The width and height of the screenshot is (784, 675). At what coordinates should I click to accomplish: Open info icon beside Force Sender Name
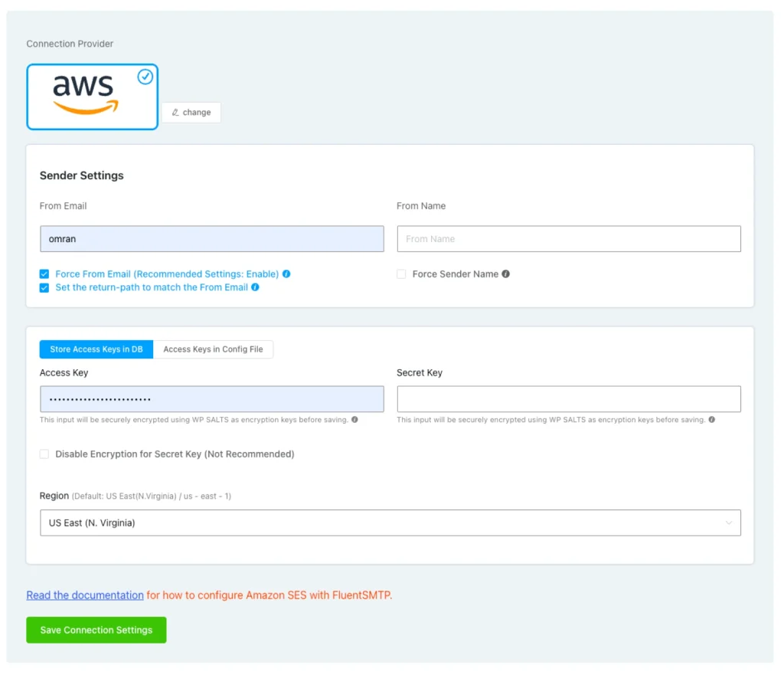(505, 274)
